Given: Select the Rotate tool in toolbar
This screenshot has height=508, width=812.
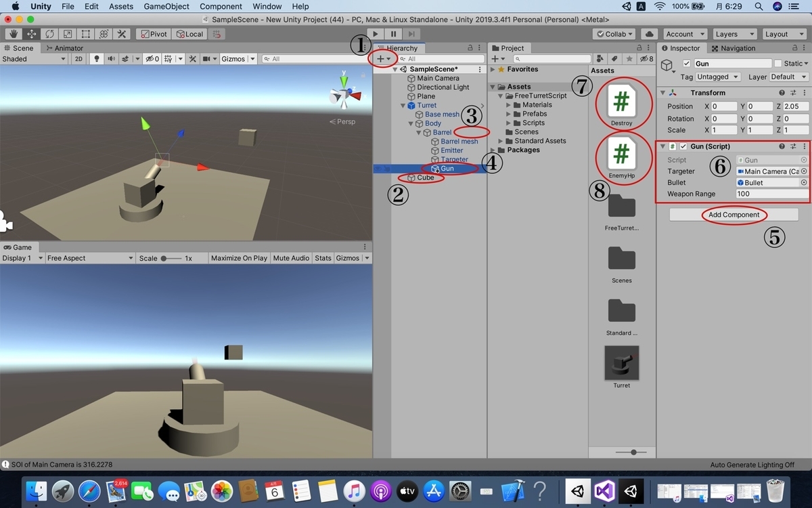Looking at the screenshot, I should coord(49,34).
